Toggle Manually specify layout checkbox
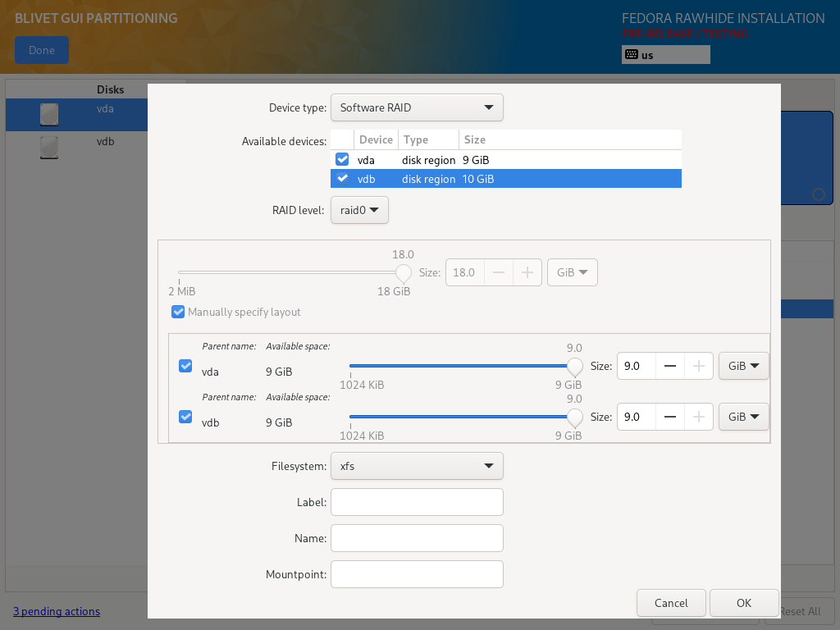The height and width of the screenshot is (630, 840). click(x=178, y=312)
